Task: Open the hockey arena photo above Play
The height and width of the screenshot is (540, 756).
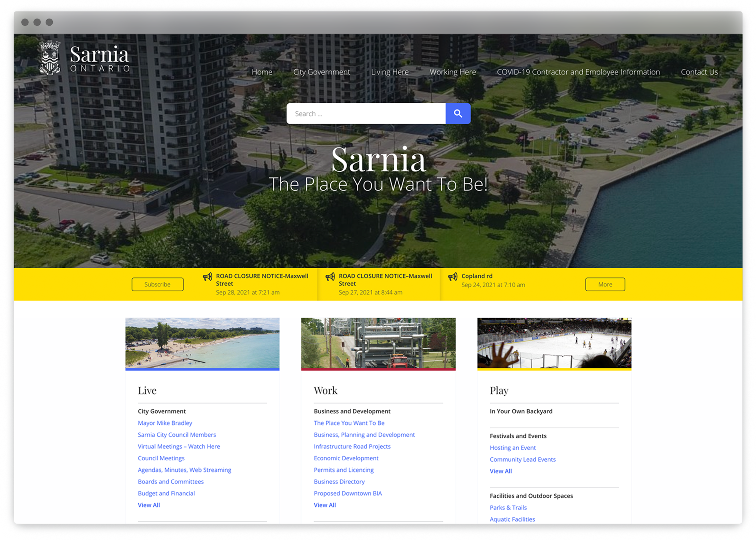Action: (x=554, y=343)
